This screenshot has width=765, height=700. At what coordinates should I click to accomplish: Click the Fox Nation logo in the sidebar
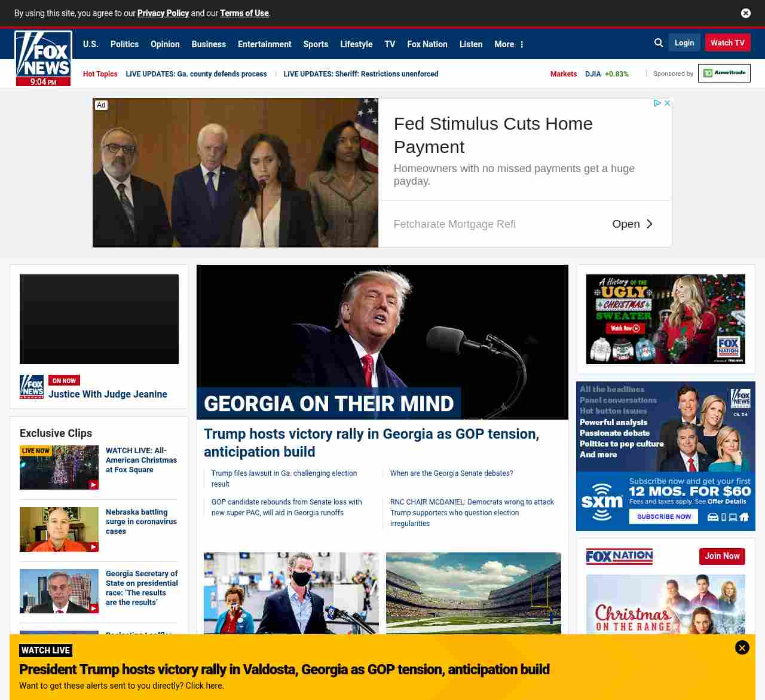pyautogui.click(x=619, y=557)
